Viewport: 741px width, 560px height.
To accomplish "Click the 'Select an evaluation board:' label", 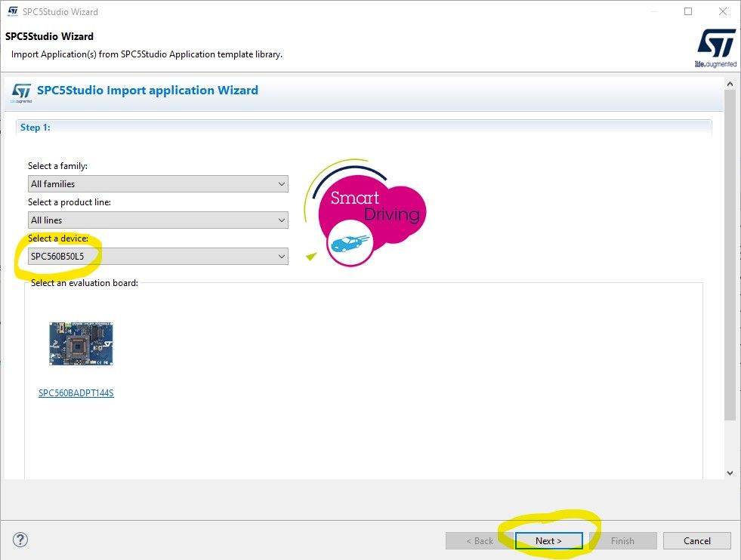I will click(85, 283).
